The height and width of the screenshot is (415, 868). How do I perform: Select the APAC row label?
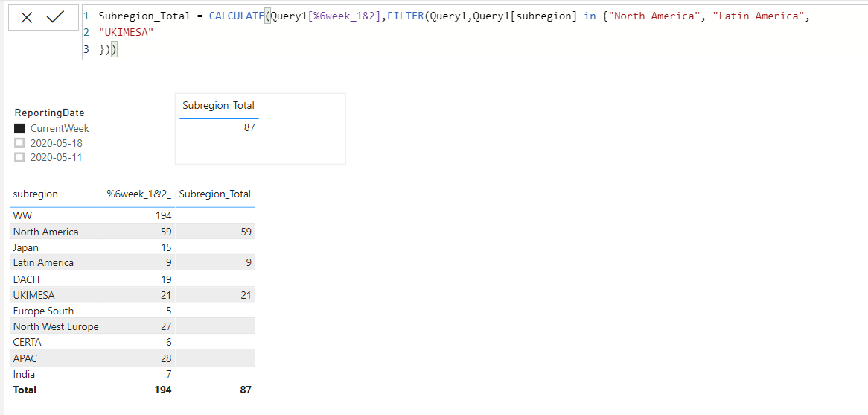(25, 358)
